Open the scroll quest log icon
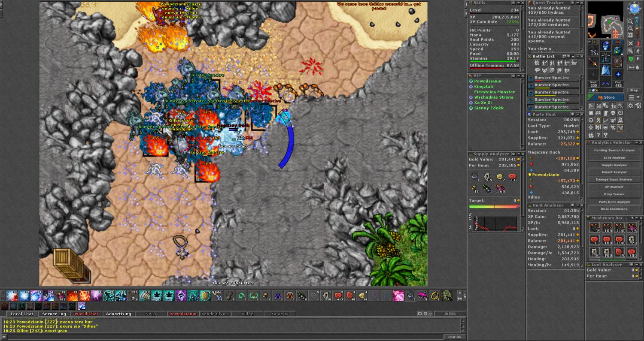Screen dimensions: 644x341 [x=605, y=113]
